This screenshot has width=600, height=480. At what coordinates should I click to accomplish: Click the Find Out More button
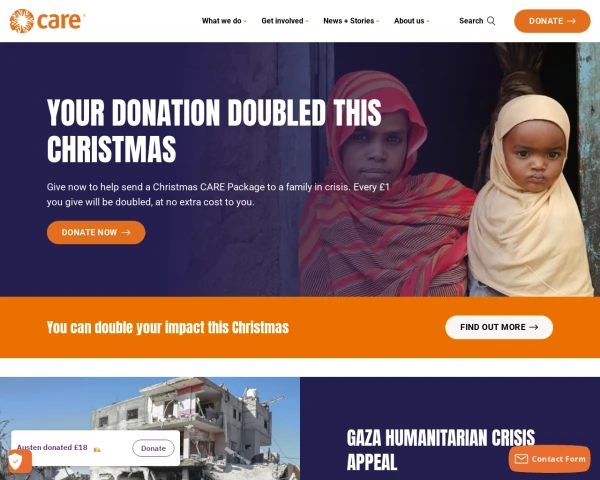coord(499,327)
